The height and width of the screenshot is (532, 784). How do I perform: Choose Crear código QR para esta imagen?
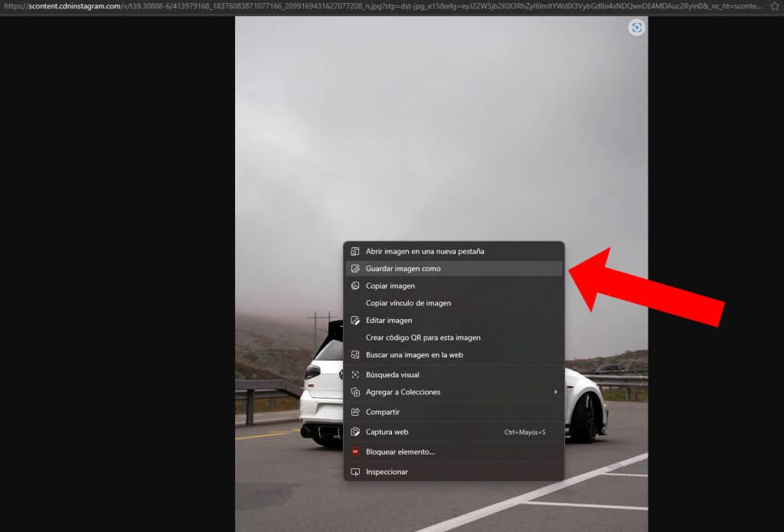pyautogui.click(x=454, y=338)
